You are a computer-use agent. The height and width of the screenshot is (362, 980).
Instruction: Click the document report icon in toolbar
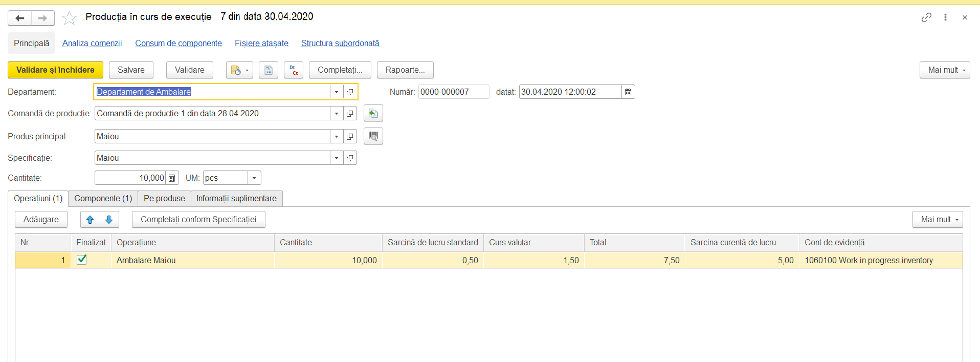[x=269, y=70]
